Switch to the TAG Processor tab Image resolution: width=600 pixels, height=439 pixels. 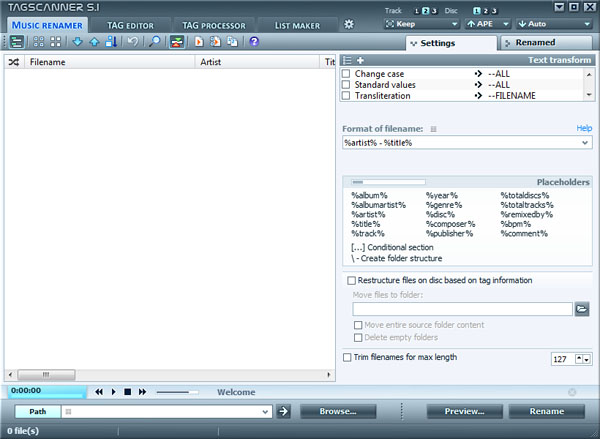pyautogui.click(x=214, y=26)
